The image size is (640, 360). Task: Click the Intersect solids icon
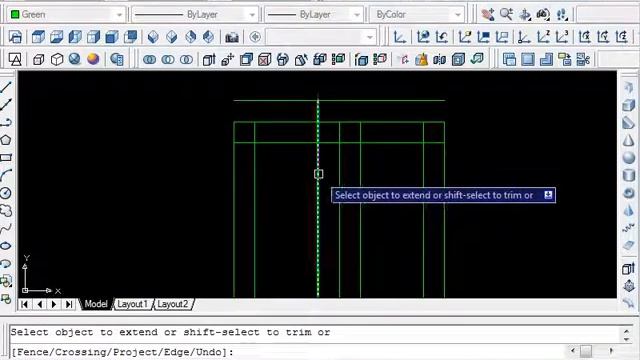[187, 60]
